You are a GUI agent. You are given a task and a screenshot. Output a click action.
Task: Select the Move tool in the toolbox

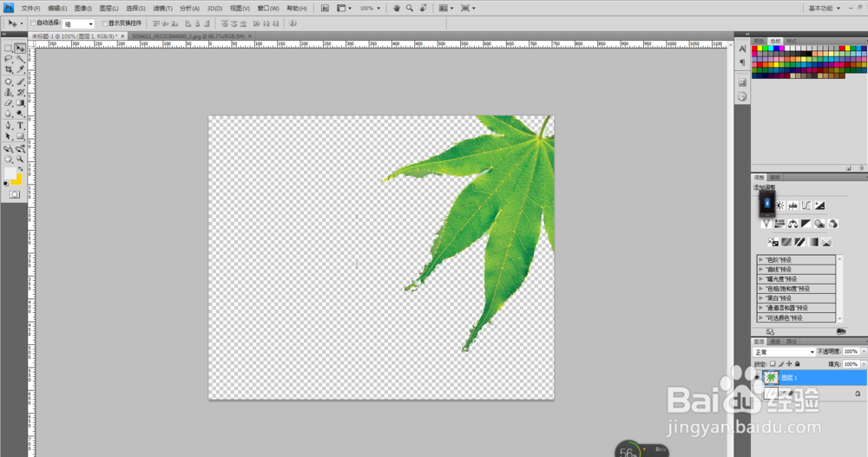tap(20, 49)
